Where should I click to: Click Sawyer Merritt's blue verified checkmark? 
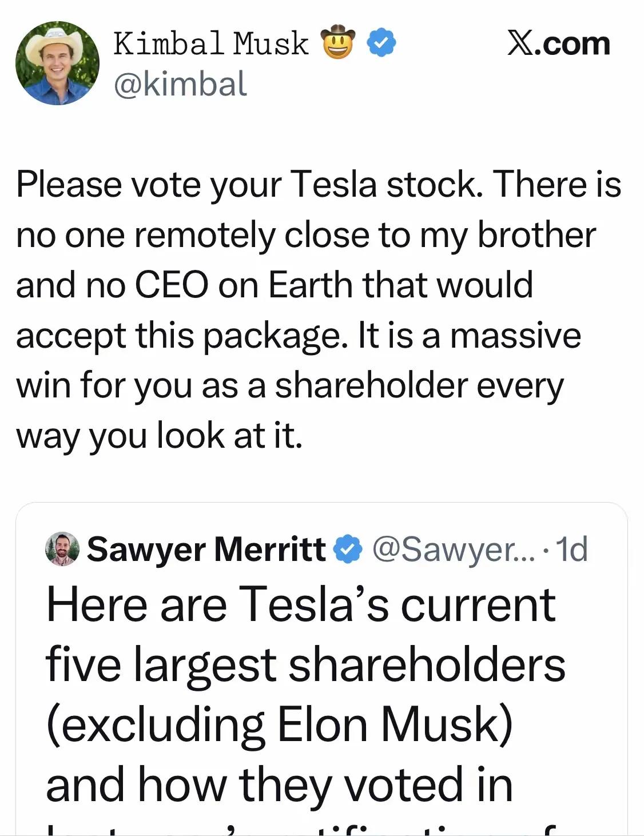point(348,549)
